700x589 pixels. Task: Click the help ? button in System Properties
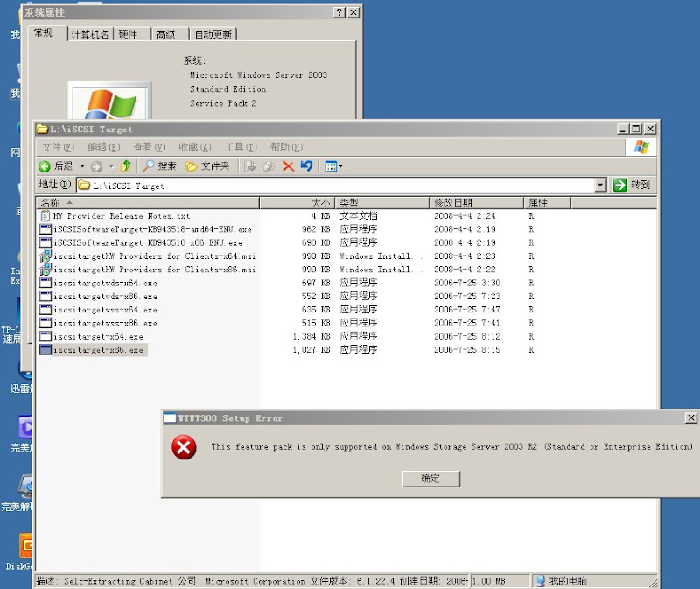339,12
